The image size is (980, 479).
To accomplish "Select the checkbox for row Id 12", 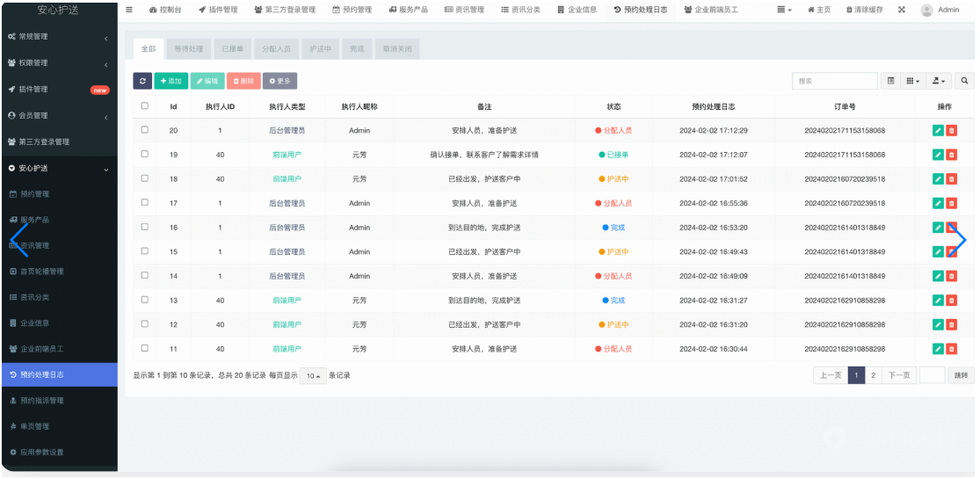I will pyautogui.click(x=145, y=324).
